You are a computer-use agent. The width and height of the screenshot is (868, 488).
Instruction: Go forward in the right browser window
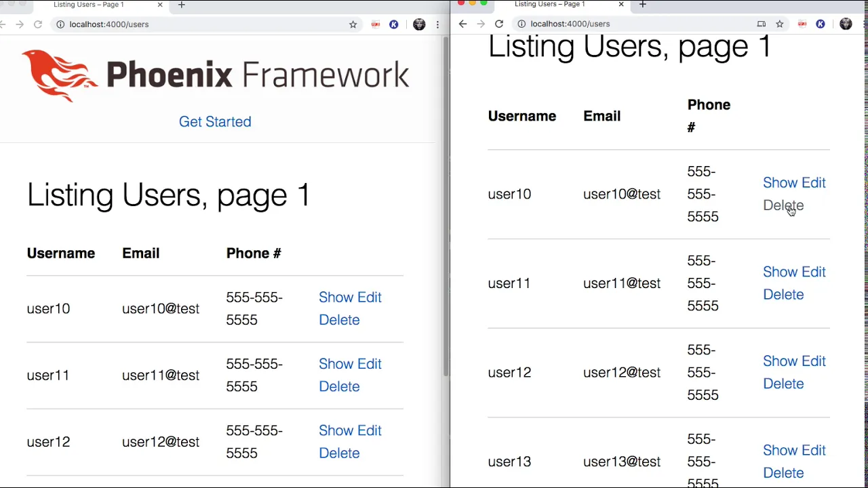481,24
